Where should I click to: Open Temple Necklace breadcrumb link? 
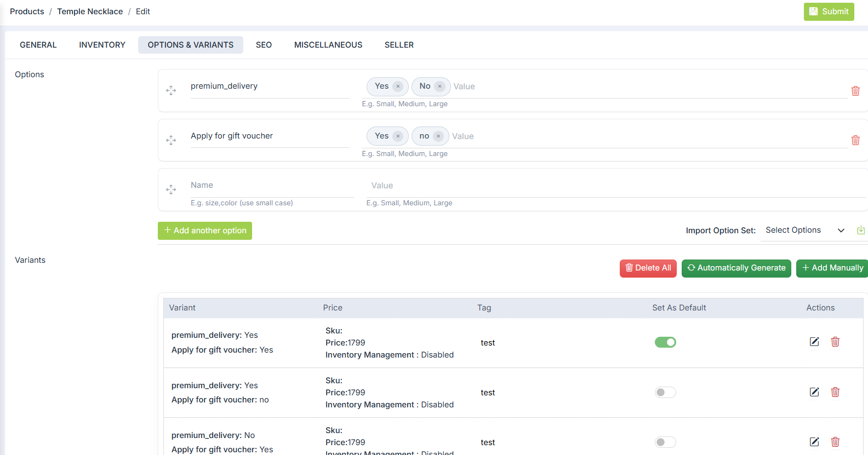(90, 11)
